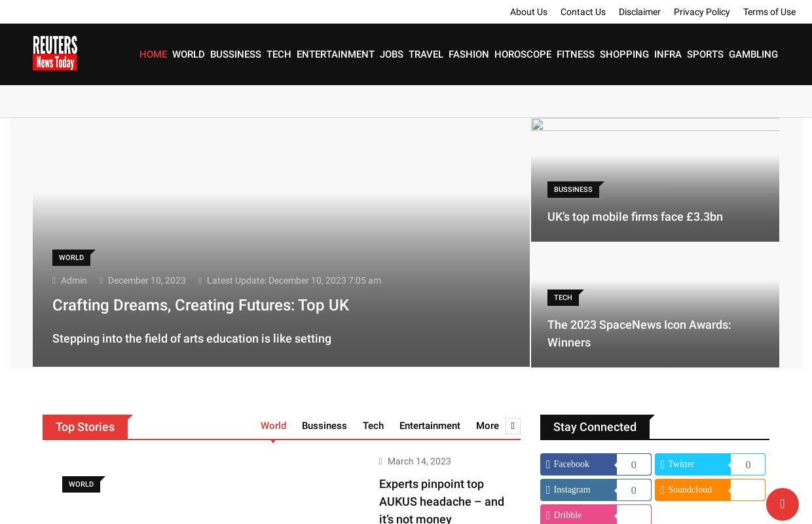The image size is (812, 524).
Task: Click the Reuters News Today logo
Action: tap(55, 53)
